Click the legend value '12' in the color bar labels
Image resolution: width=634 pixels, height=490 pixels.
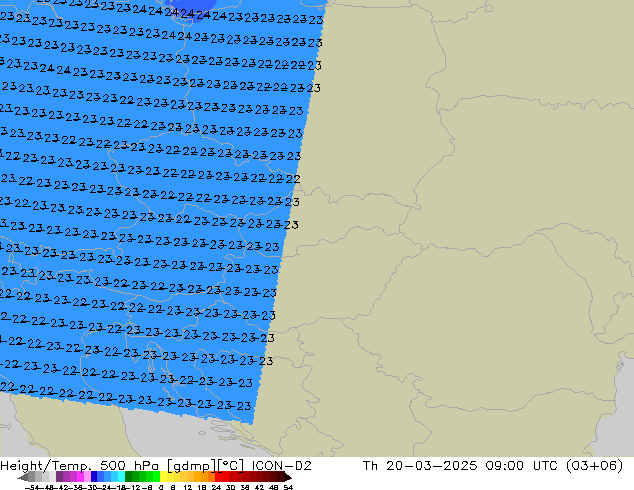pyautogui.click(x=188, y=487)
